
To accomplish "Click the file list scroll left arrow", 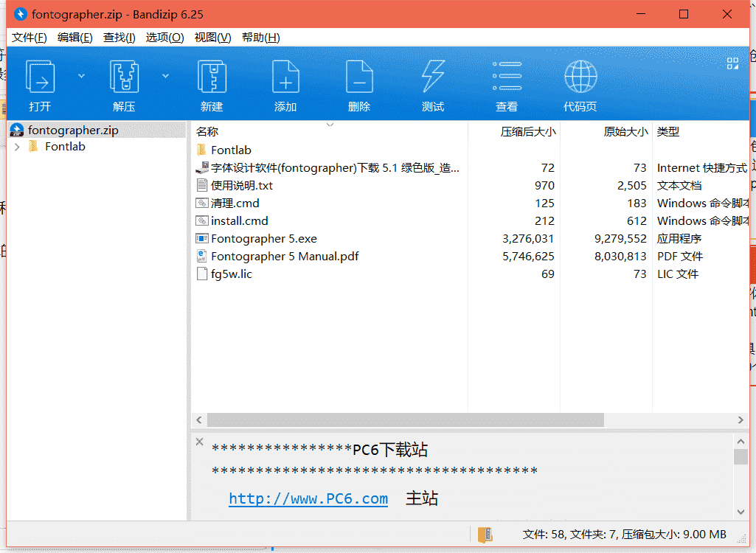I will (x=199, y=420).
